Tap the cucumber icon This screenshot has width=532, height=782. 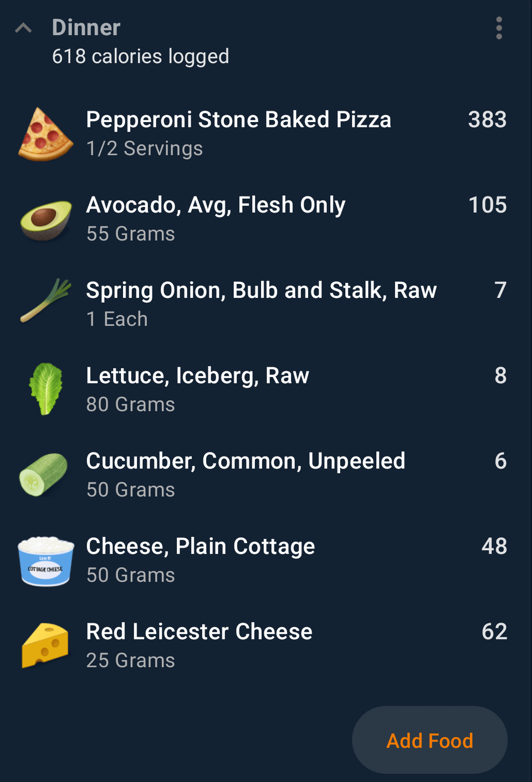pyautogui.click(x=43, y=475)
